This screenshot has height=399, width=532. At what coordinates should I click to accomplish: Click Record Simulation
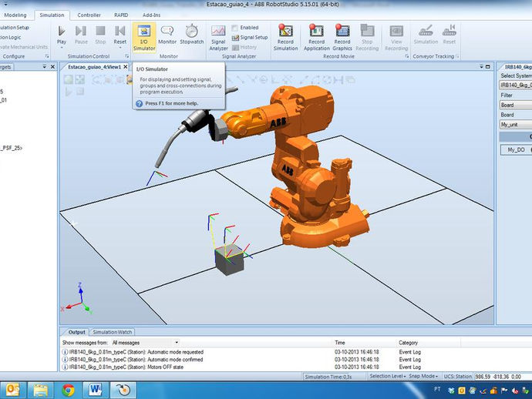[x=286, y=38]
